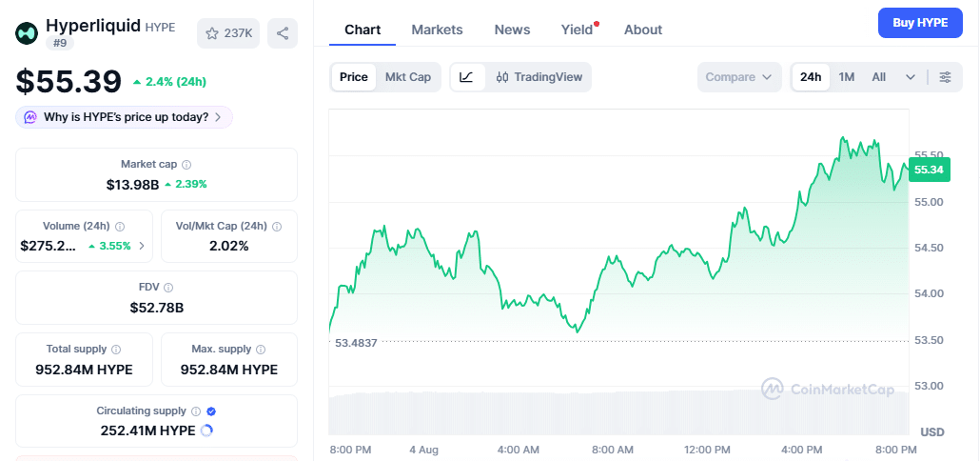Add HYPE to watchlist via star 237K
This screenshot has width=980, height=461.
click(228, 33)
